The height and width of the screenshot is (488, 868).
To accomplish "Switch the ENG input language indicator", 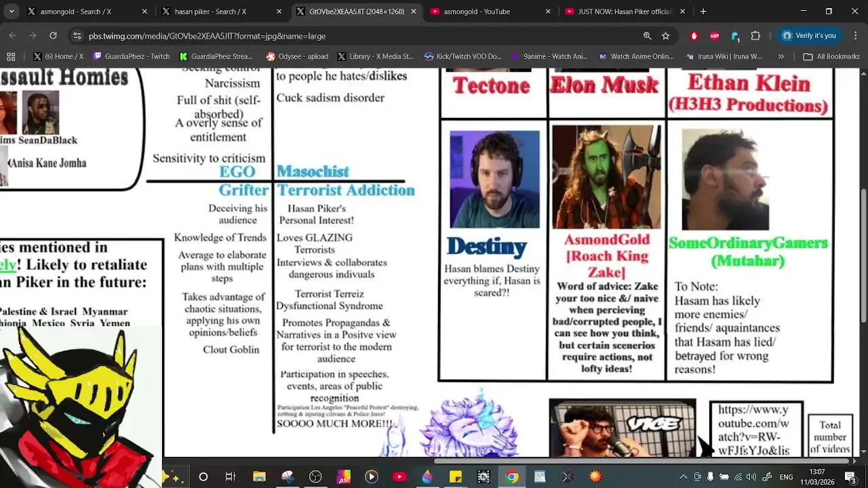I will coord(786,476).
